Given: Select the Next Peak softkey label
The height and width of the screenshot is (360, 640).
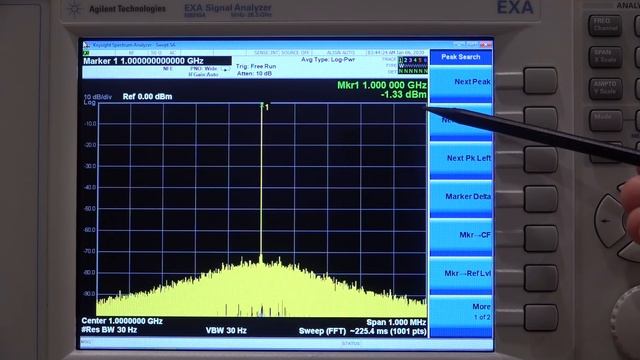Looking at the screenshot, I should tap(472, 82).
